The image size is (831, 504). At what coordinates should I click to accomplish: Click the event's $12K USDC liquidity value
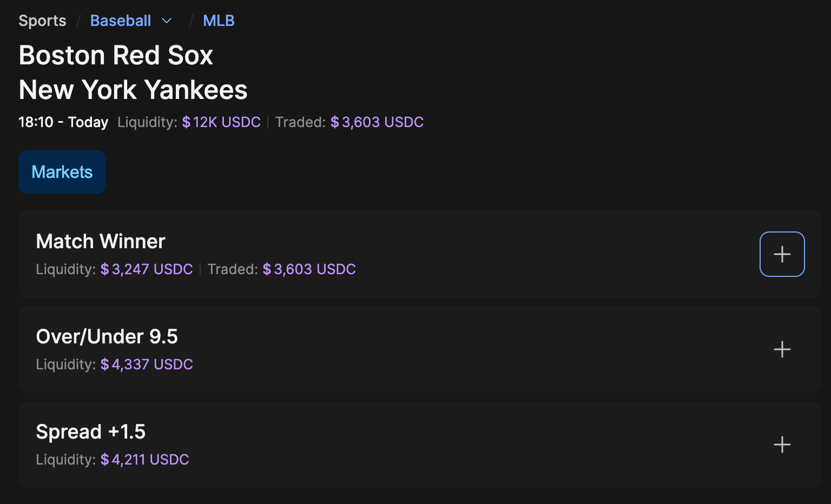point(221,122)
